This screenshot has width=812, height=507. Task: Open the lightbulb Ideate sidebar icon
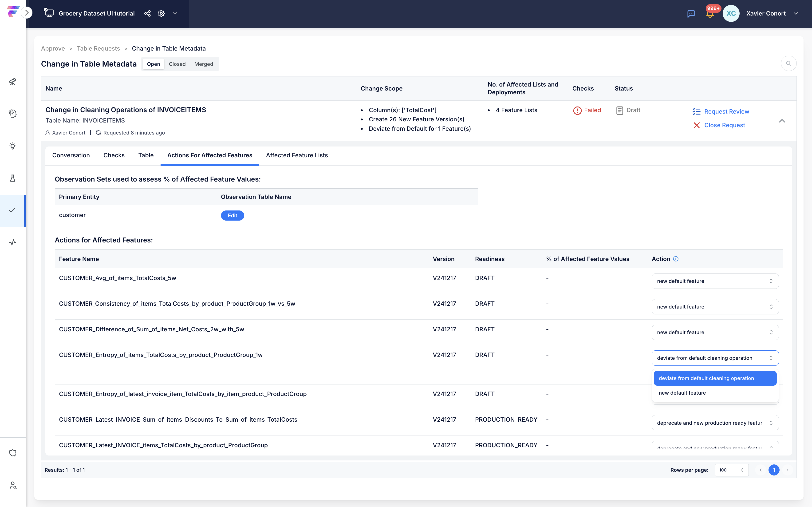click(13, 146)
